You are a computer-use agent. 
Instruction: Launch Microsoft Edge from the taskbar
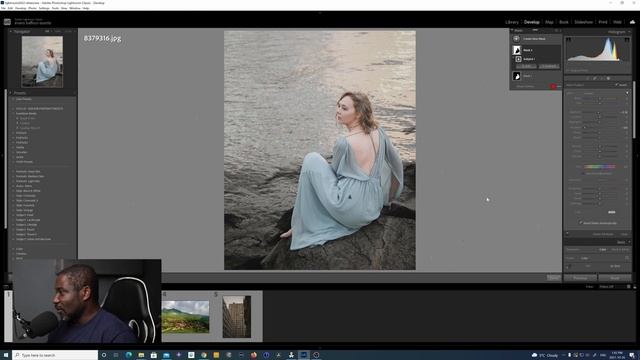coord(129,355)
